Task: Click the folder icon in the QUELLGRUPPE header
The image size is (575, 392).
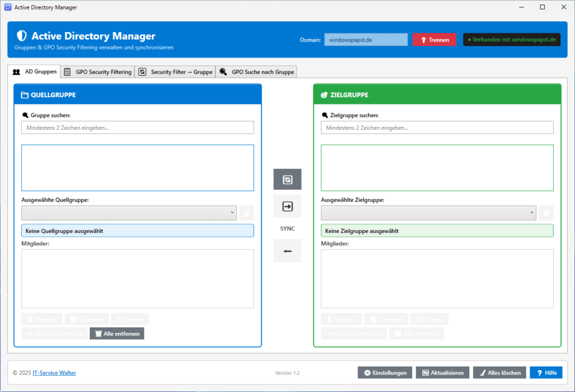Action: click(x=25, y=95)
